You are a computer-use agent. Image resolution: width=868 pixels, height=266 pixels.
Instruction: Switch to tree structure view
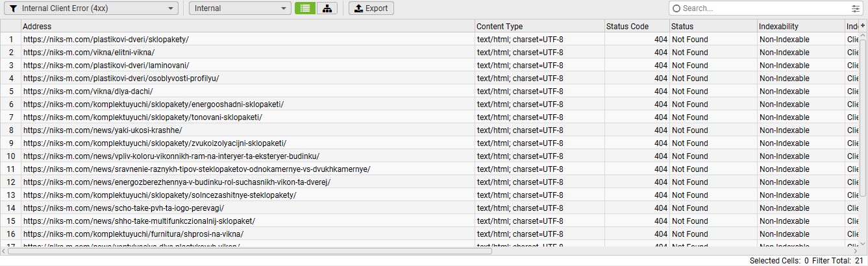click(327, 8)
